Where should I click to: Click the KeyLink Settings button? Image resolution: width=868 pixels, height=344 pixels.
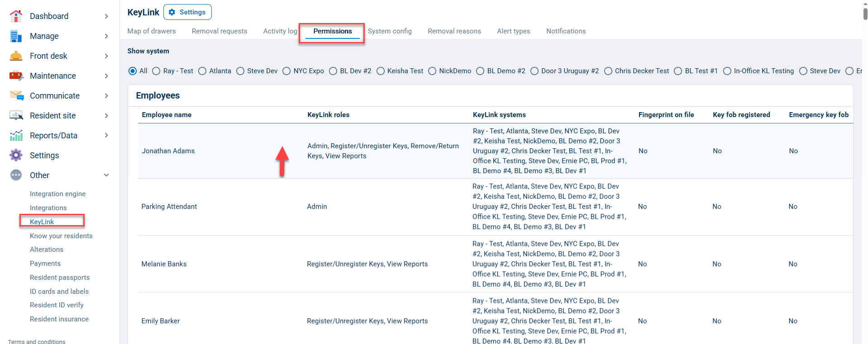point(187,12)
